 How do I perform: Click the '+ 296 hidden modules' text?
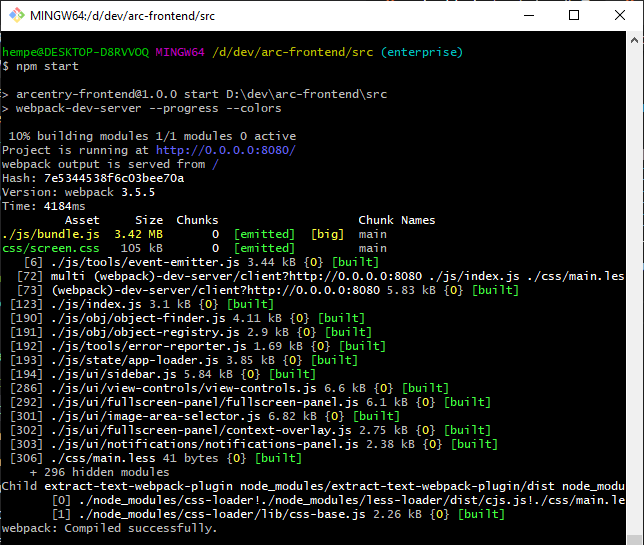pos(99,472)
